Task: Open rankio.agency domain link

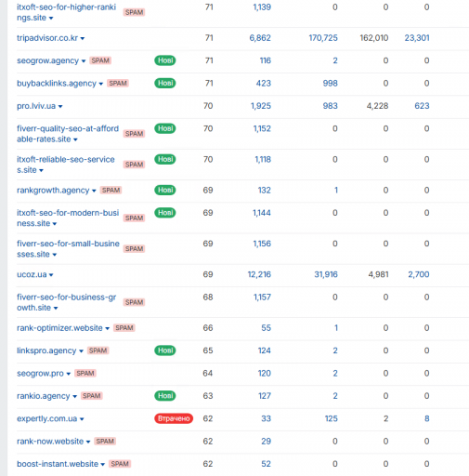Action: point(44,396)
